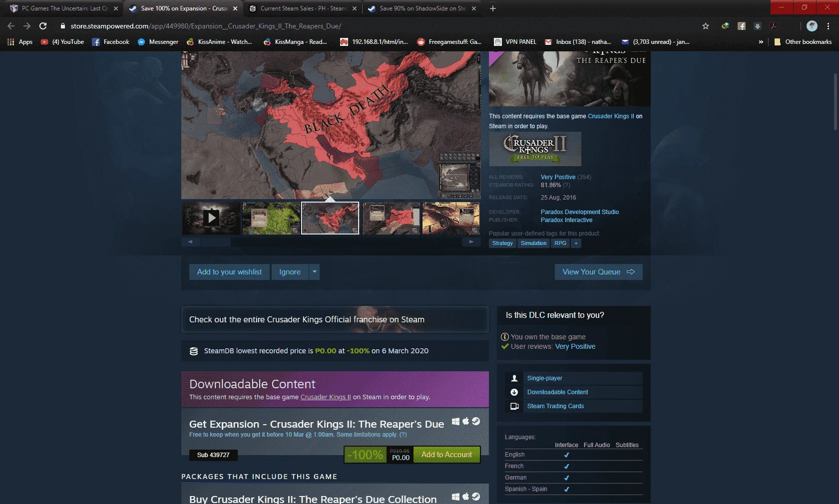Open the Messenger bookmark
The image size is (839, 504).
(158, 42)
